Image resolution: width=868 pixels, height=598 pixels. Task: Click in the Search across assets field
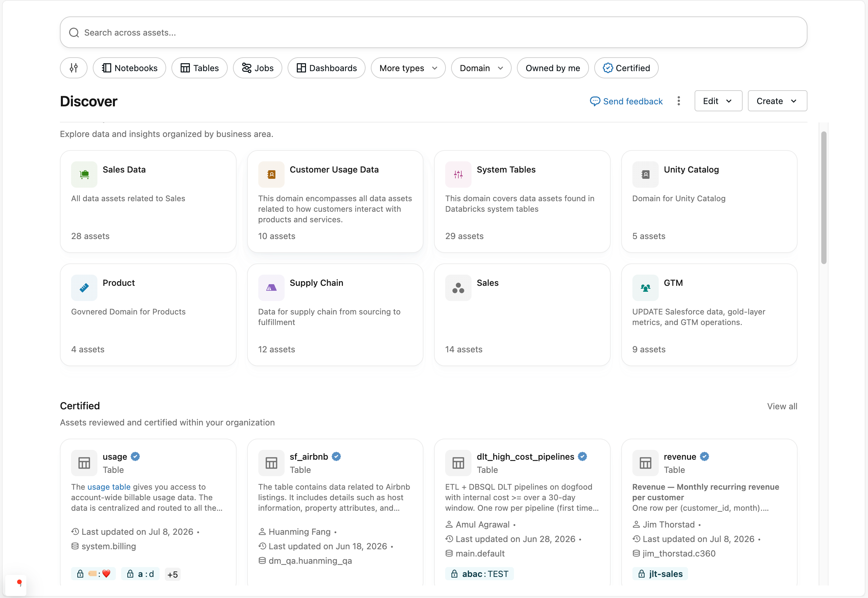(433, 32)
